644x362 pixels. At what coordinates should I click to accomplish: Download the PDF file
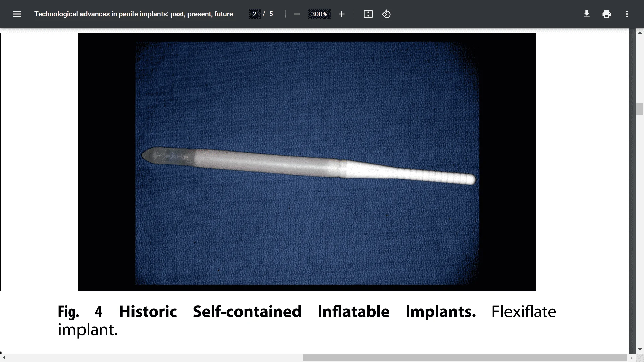pyautogui.click(x=586, y=14)
